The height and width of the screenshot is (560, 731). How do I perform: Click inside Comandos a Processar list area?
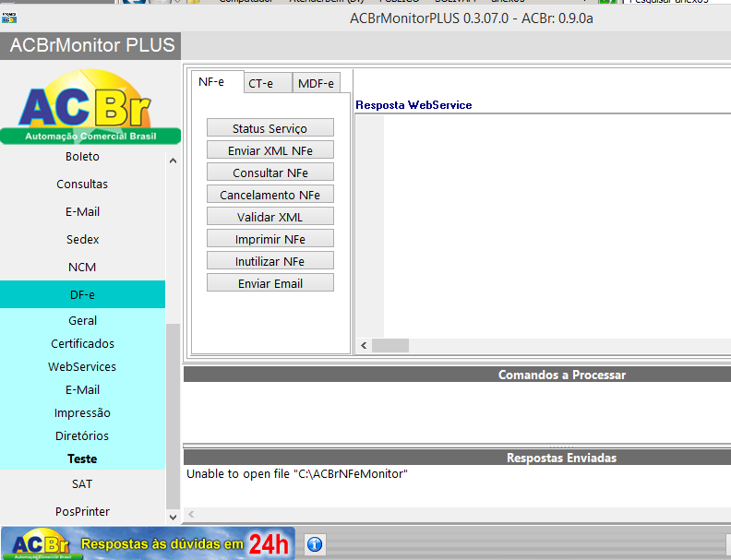tap(458, 412)
